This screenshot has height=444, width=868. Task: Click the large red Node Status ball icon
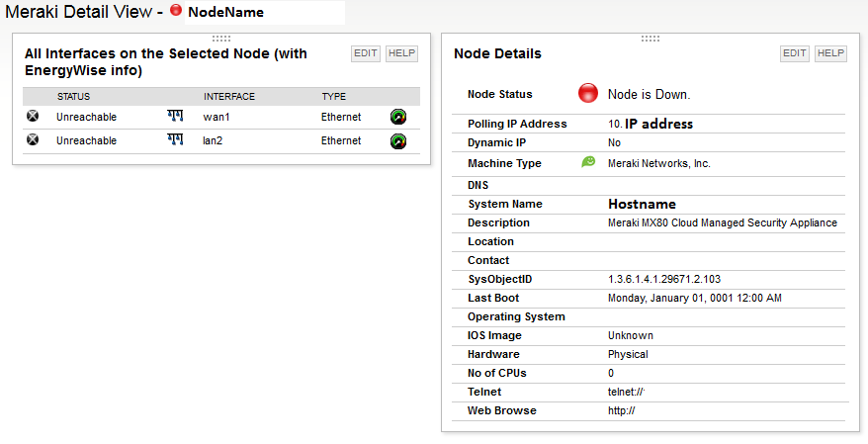[x=588, y=93]
